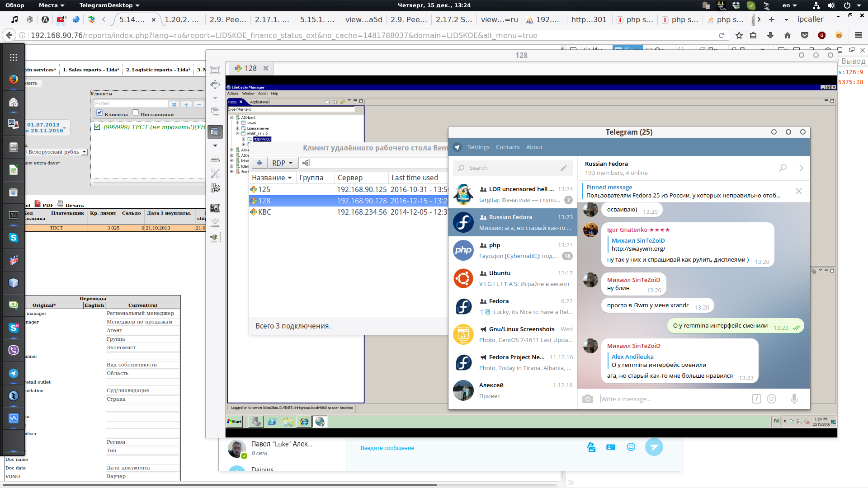Uncheck the Клиенты checkbox
The width and height of the screenshot is (868, 488).
pos(99,113)
